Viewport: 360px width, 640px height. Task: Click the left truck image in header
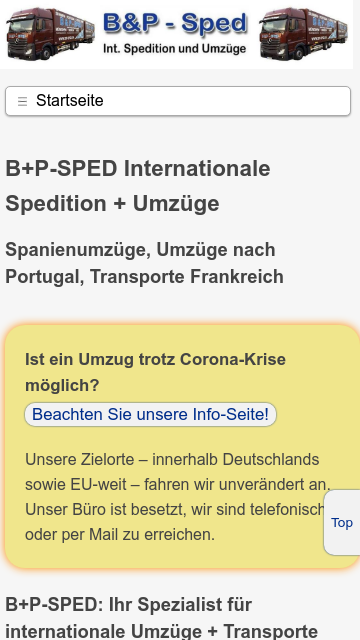[x=50, y=34]
